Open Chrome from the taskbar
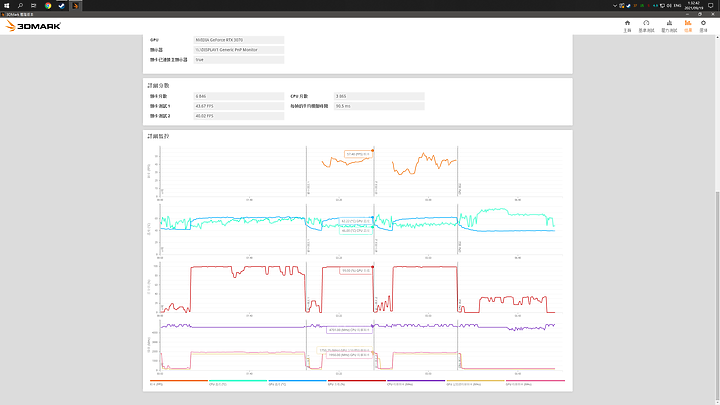The width and height of the screenshot is (720, 405). [48, 6]
